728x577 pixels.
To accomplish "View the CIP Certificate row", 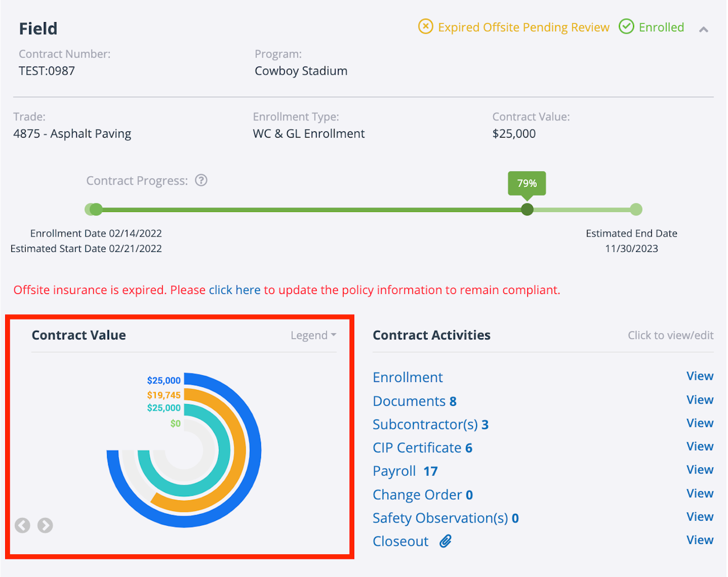I will click(700, 447).
